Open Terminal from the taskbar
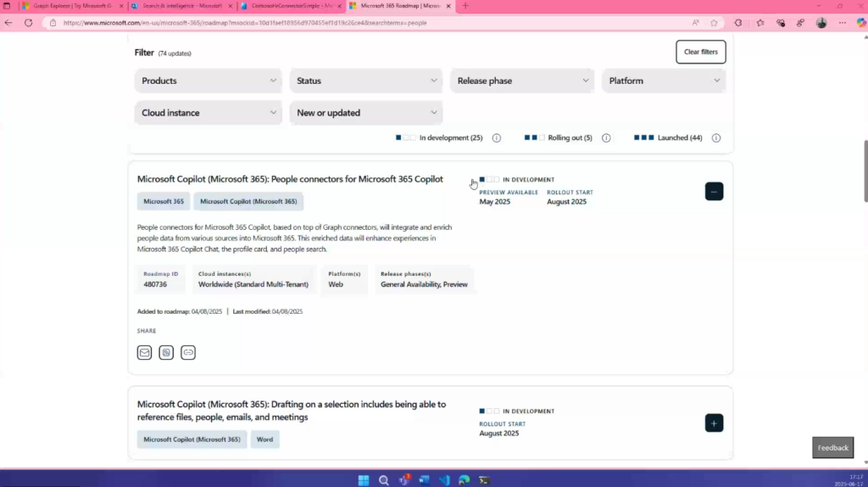Screen dimensions: 868x487 pyautogui.click(x=484, y=480)
